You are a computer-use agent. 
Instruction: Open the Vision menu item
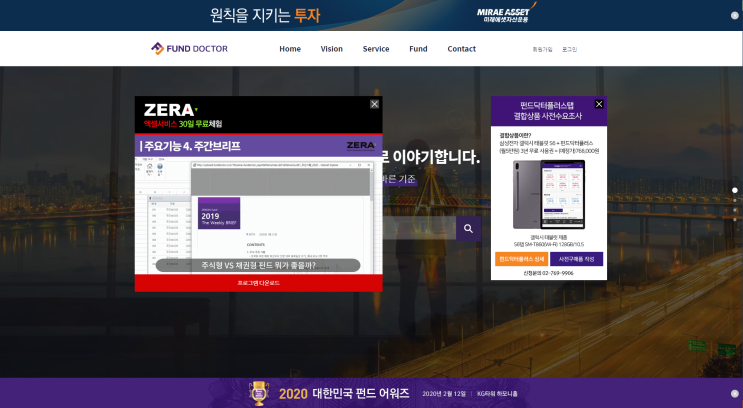331,49
